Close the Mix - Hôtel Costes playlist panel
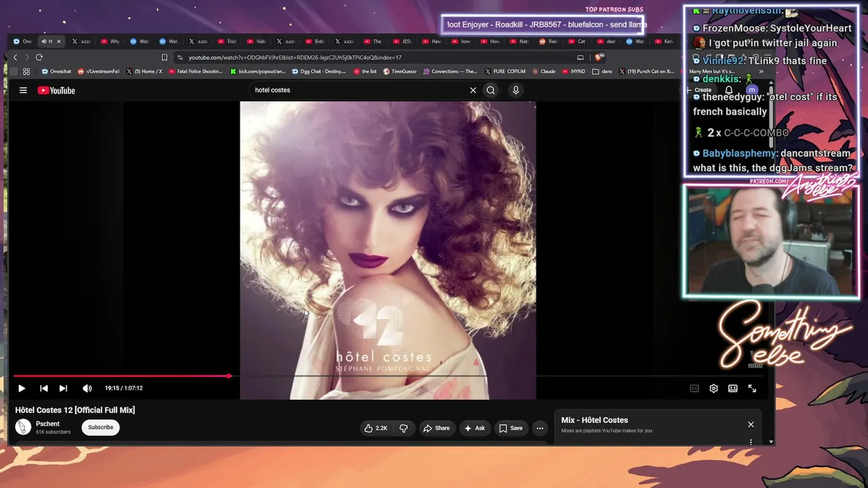Screen dimensions: 868x488 tap(751, 424)
